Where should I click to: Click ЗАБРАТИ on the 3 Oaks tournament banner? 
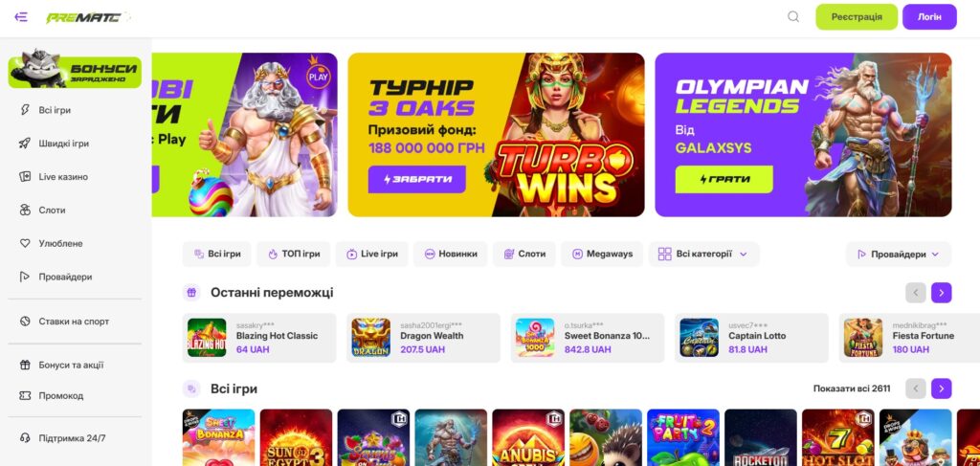(x=417, y=179)
